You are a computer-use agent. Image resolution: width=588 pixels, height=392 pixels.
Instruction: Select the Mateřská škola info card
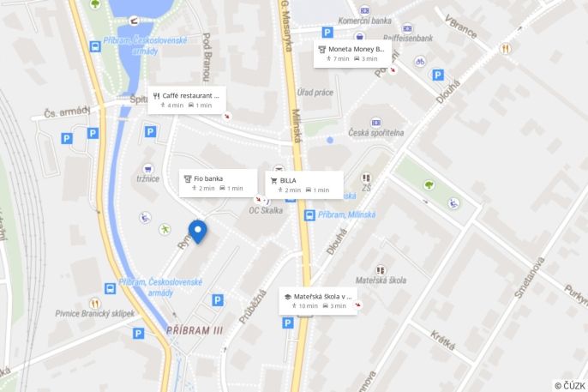point(318,301)
